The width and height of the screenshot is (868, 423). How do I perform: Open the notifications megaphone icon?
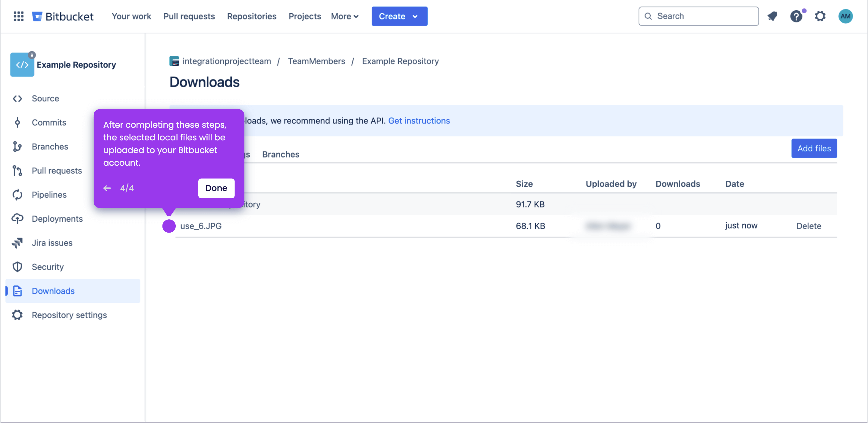pos(772,16)
